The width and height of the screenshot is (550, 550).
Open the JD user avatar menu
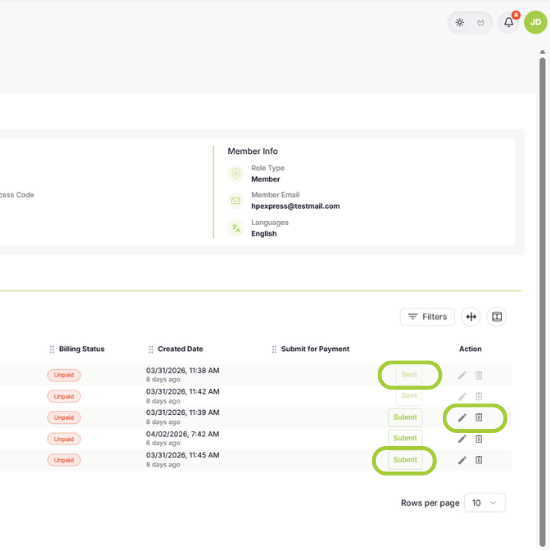[535, 22]
